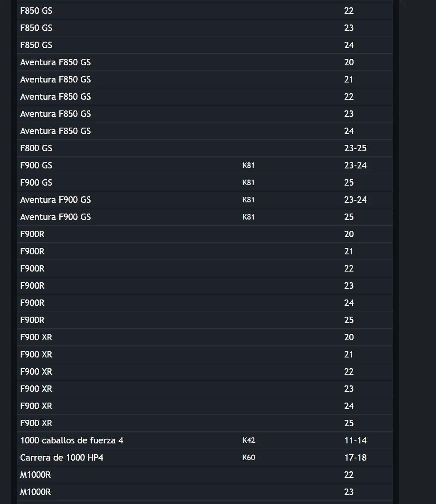
Task: Click Aventura F850 GS year 24 row
Action: tap(204, 131)
